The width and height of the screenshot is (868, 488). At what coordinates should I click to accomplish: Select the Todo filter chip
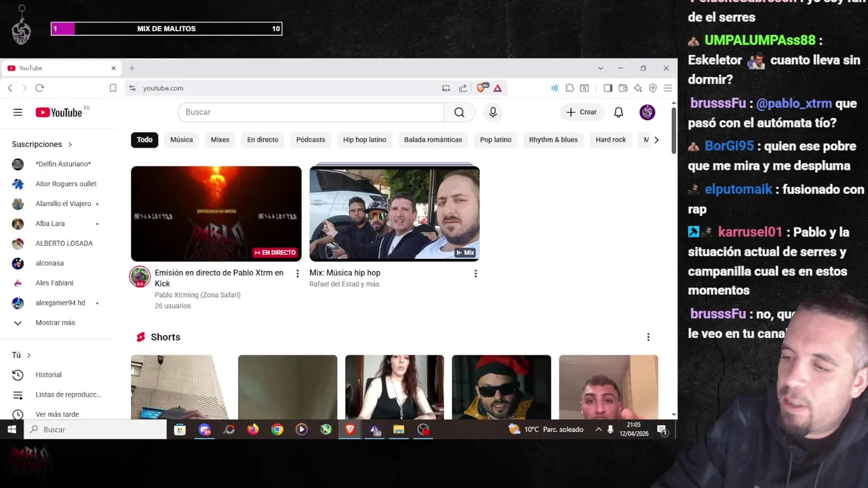145,140
